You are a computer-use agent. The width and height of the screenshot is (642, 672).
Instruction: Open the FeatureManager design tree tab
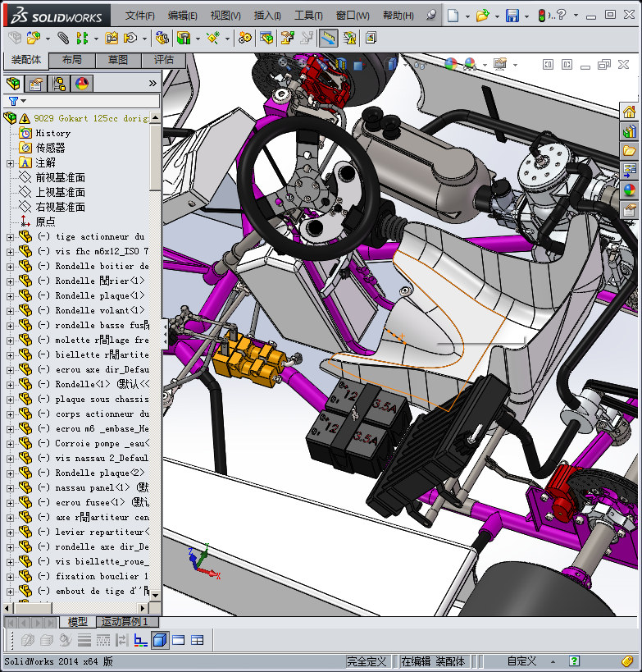[13, 84]
